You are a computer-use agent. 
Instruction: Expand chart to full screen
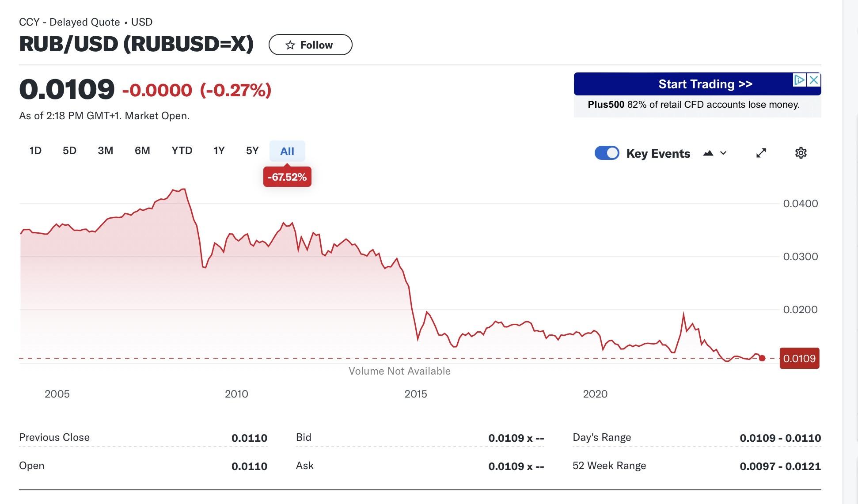pyautogui.click(x=761, y=153)
